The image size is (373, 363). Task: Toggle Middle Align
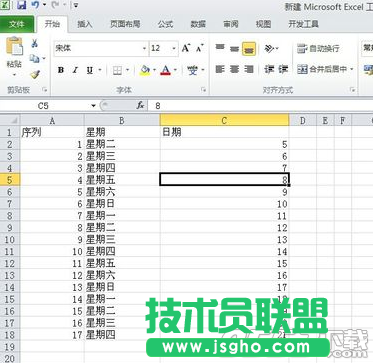pyautogui.click(x=234, y=49)
